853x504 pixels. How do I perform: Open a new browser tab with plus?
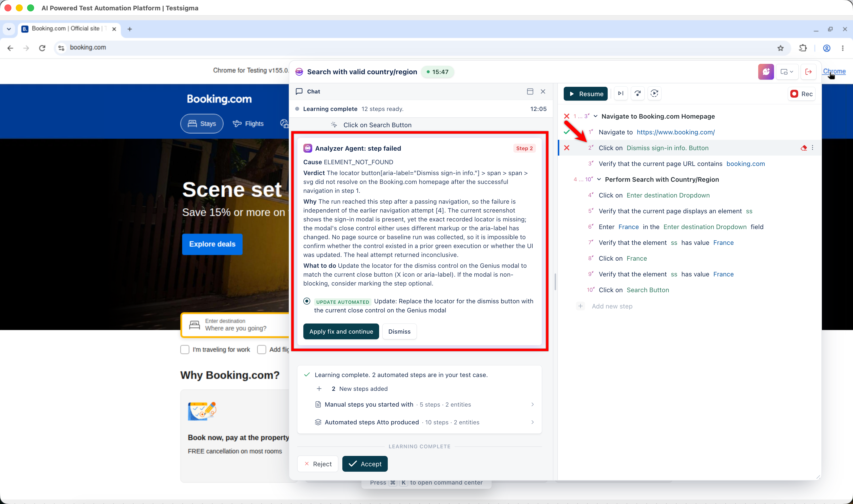tap(130, 29)
